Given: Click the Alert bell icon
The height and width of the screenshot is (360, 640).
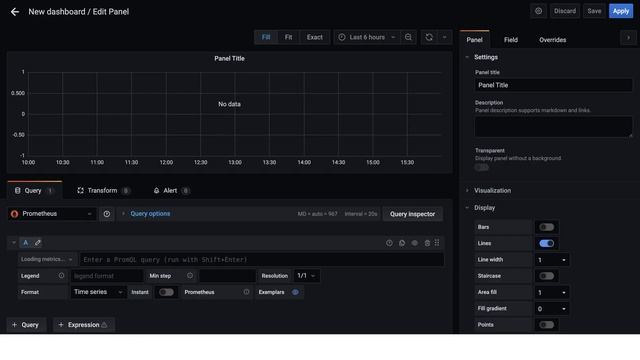Looking at the screenshot, I should [156, 191].
